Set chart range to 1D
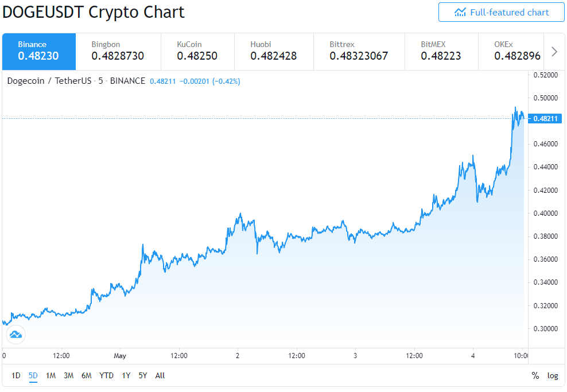Screen dimensions: 567x392 click(x=16, y=376)
